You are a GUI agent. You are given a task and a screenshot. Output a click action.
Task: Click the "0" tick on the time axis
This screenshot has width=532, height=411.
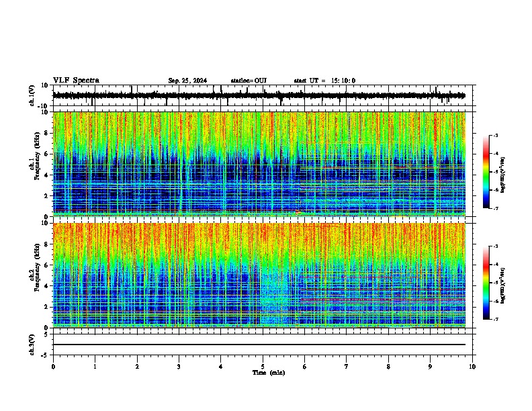[53, 367]
